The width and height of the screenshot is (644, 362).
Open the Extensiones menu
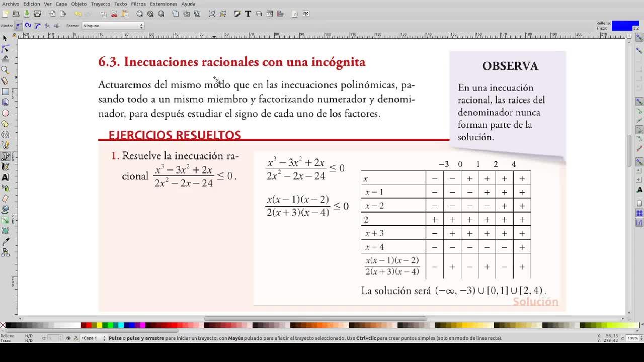pos(164,4)
